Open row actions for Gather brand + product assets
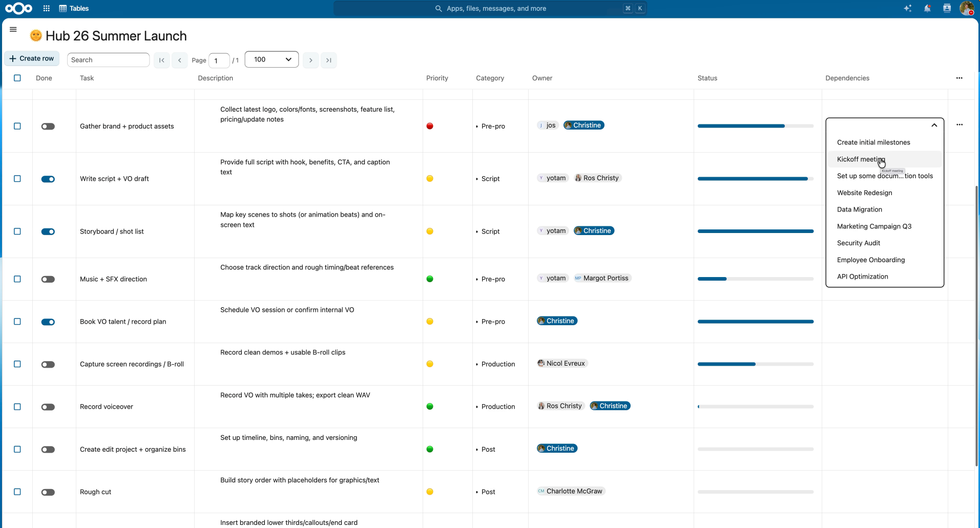This screenshot has width=980, height=528. tap(960, 124)
